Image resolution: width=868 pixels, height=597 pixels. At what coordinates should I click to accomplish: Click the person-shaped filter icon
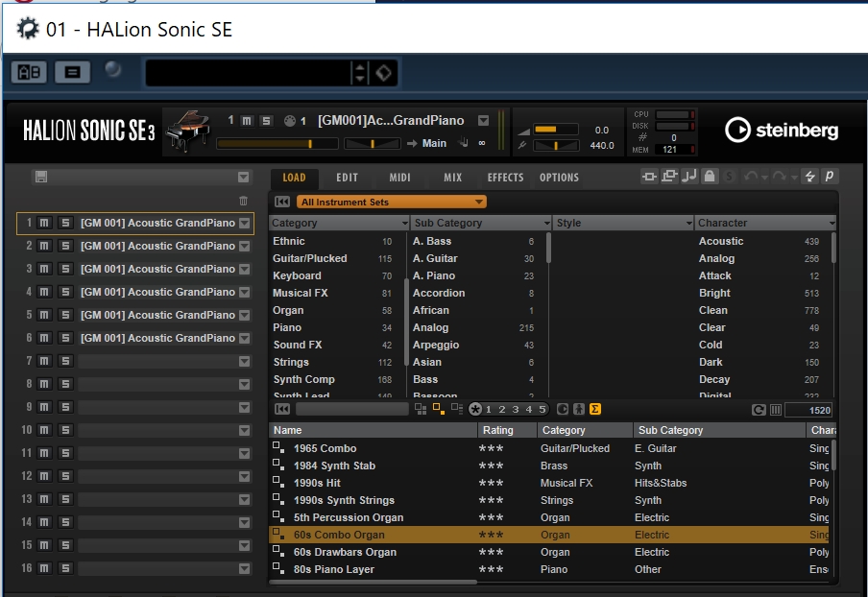tap(578, 410)
